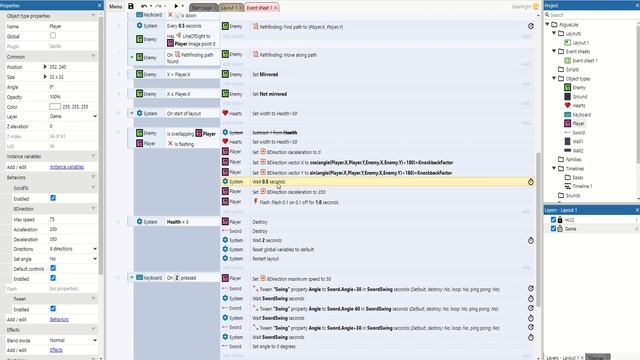
Task: Open the main Menu button
Action: (x=116, y=7)
